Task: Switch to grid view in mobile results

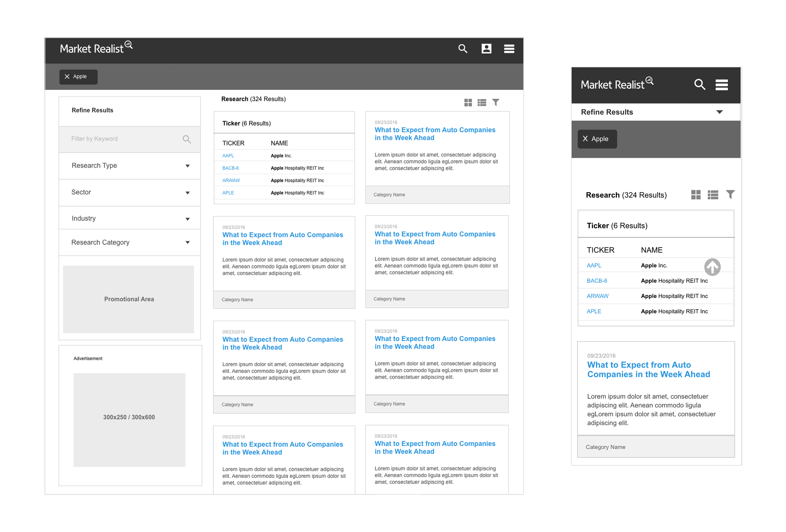Action: click(695, 195)
